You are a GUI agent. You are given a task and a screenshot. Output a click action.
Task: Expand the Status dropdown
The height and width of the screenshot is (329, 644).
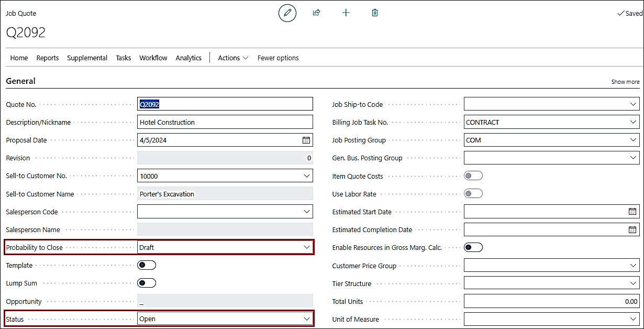tap(307, 319)
